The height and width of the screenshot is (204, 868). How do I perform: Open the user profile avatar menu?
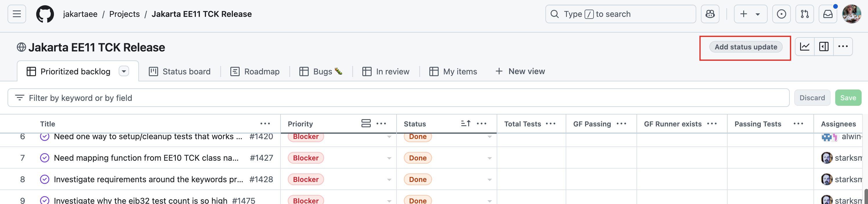(851, 14)
